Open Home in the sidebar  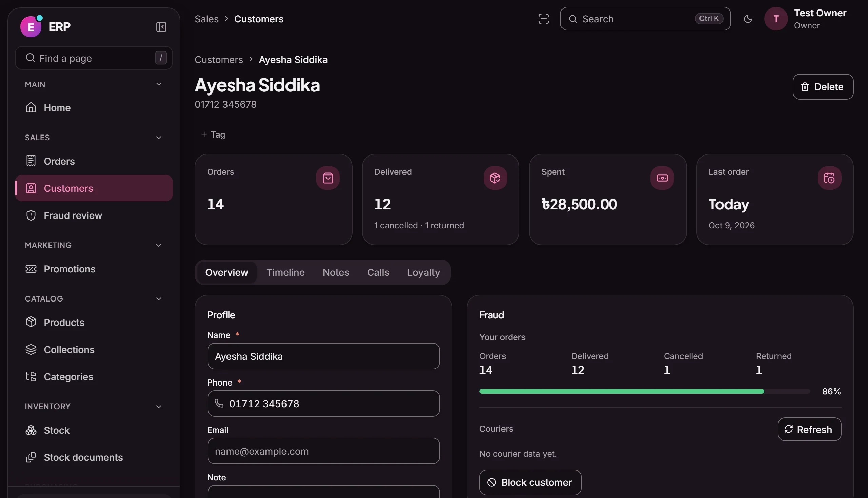point(94,107)
